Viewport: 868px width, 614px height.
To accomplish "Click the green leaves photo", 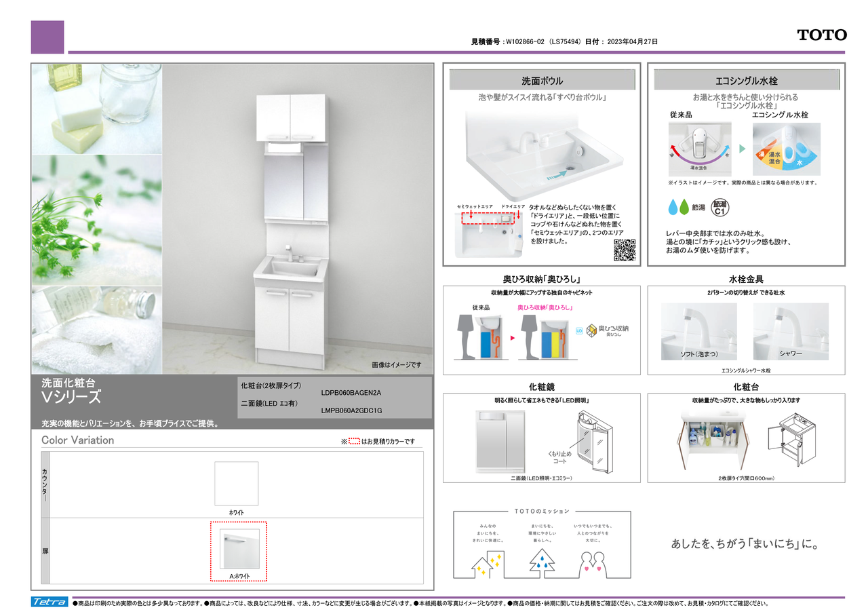I will [97, 220].
